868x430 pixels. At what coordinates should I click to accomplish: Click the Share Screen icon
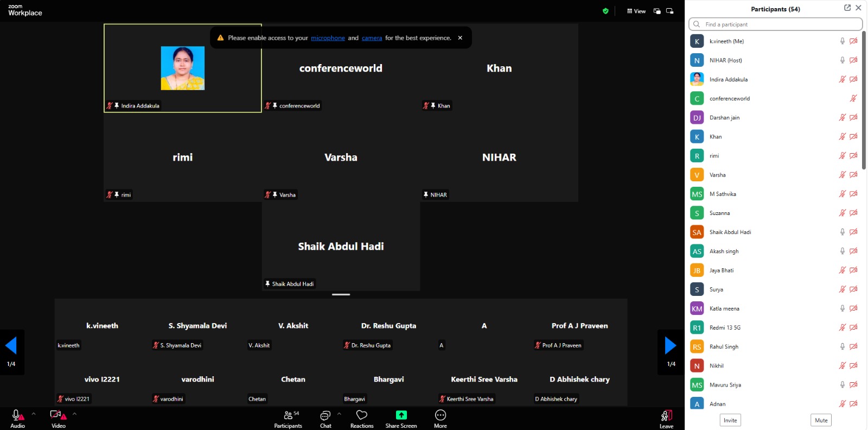pyautogui.click(x=401, y=415)
